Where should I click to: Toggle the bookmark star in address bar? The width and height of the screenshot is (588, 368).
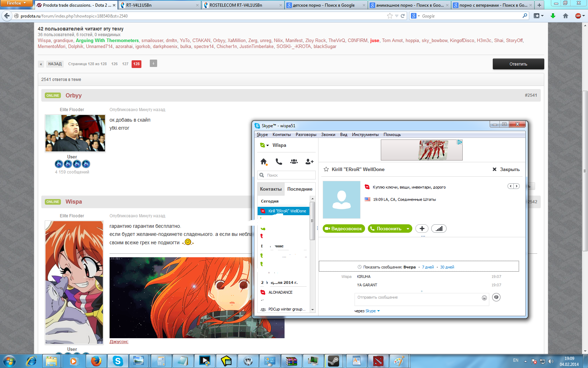pos(390,16)
